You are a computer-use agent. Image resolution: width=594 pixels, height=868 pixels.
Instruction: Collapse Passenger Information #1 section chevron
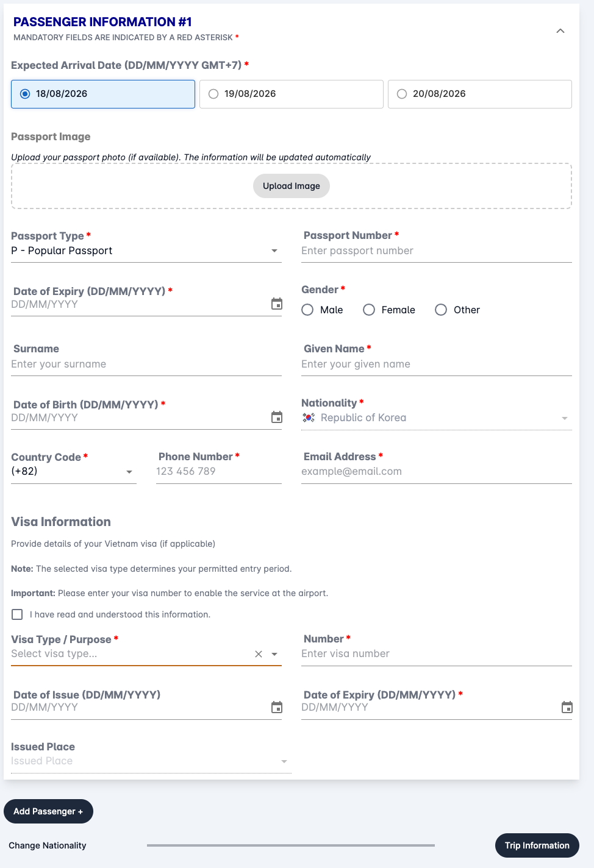click(x=560, y=31)
